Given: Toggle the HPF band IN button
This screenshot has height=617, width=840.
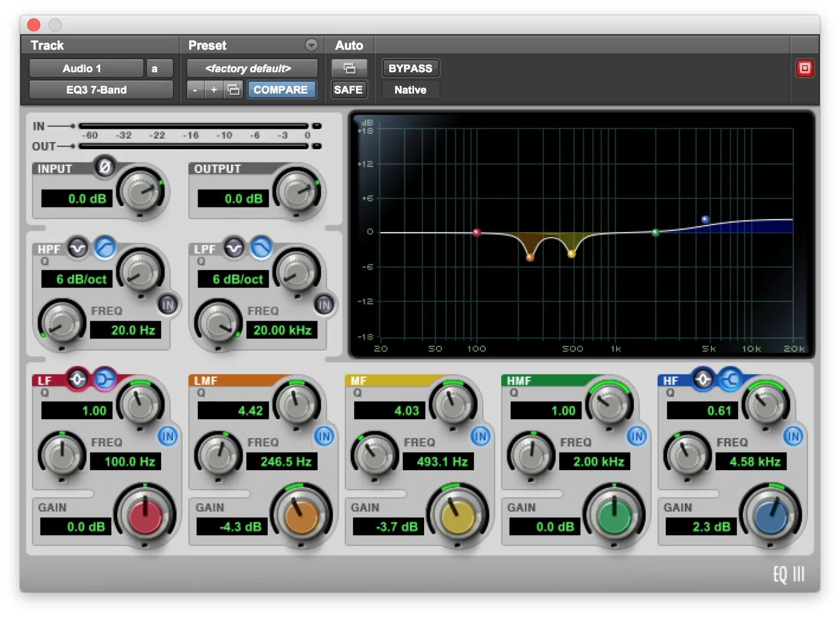Looking at the screenshot, I should coord(168,304).
